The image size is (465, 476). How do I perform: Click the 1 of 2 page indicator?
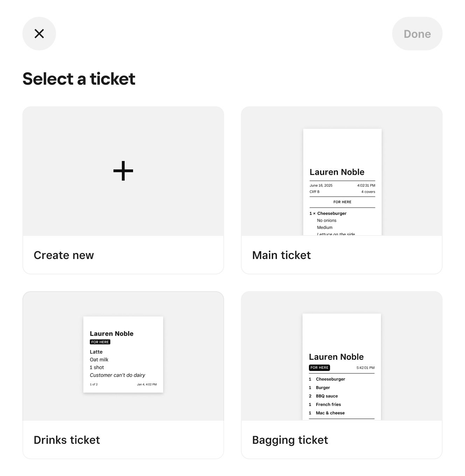click(x=94, y=384)
